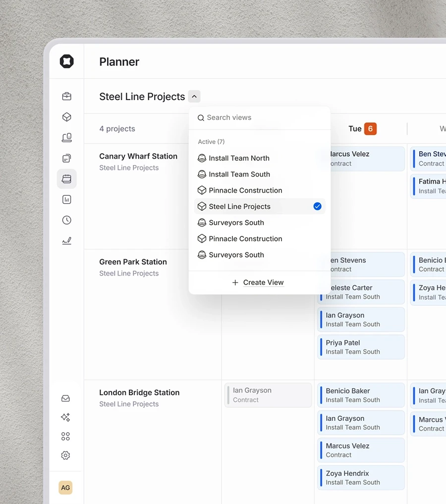Open Fatima card in Canary Wharf Wednesday column

pos(428,186)
